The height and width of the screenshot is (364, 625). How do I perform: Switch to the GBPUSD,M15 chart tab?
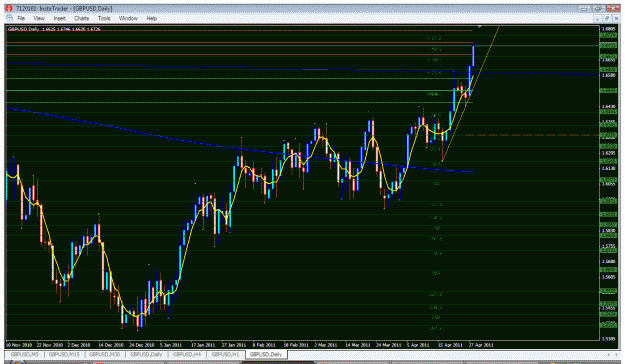64,354
